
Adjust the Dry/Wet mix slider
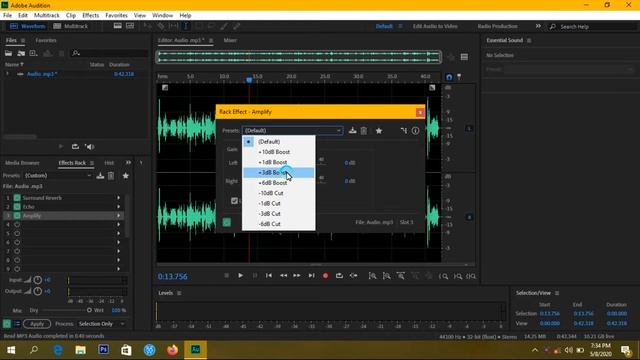[89, 310]
